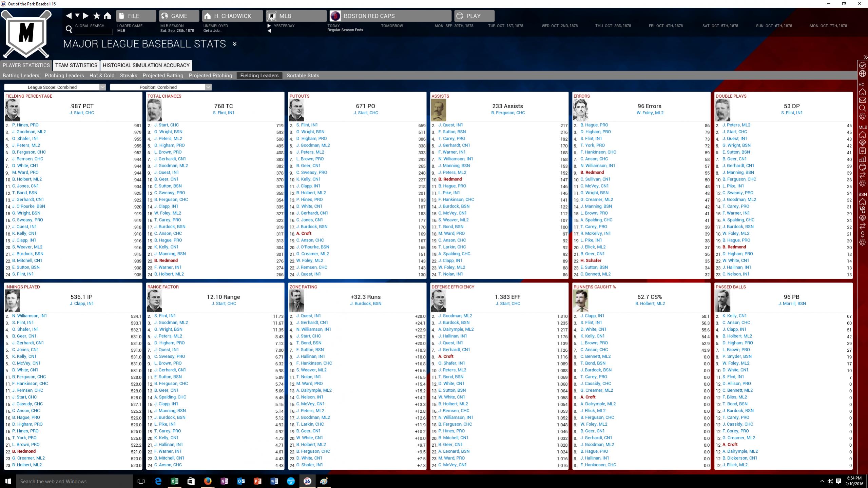Click the MLB statistics bar chart icon
Viewport: 868px width, 488px height.
[x=862, y=159]
